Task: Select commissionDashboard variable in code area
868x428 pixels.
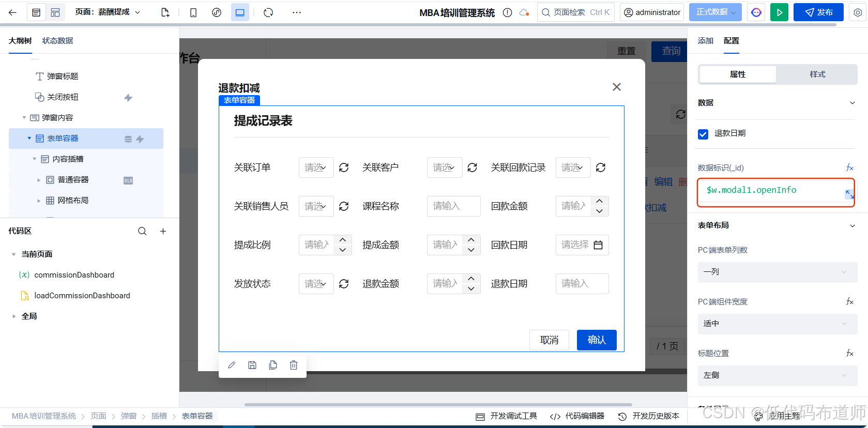Action: tap(74, 275)
